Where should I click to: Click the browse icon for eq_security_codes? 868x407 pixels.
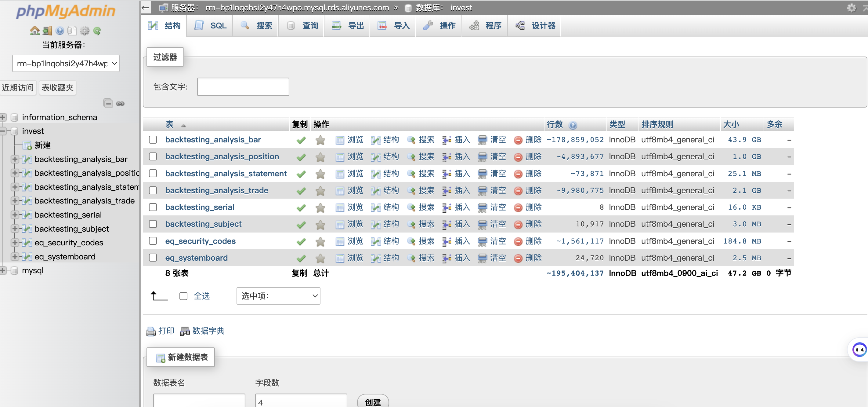(x=340, y=241)
